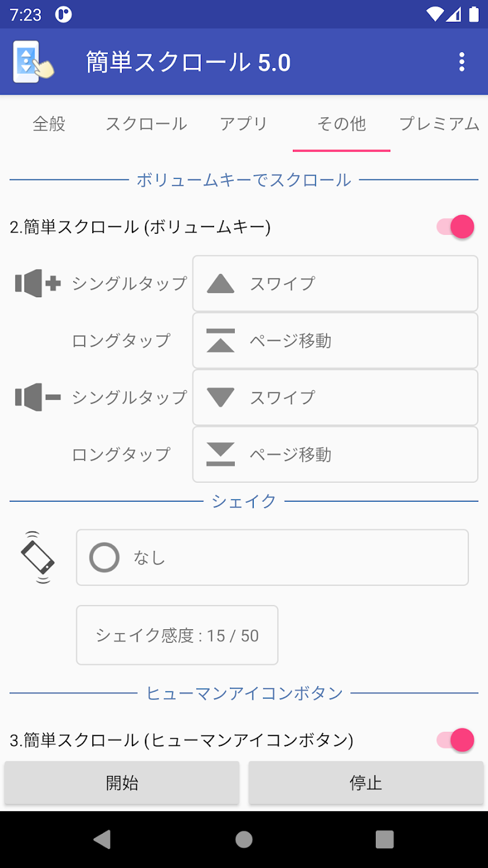Switch to the 全般 tab
This screenshot has height=868, width=488.
click(x=49, y=124)
